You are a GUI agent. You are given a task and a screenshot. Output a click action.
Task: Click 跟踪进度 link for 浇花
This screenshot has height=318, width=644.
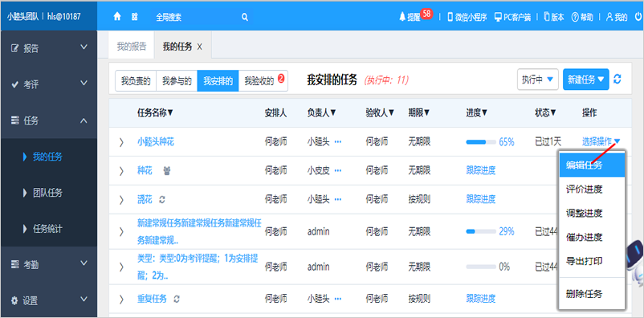pos(480,199)
